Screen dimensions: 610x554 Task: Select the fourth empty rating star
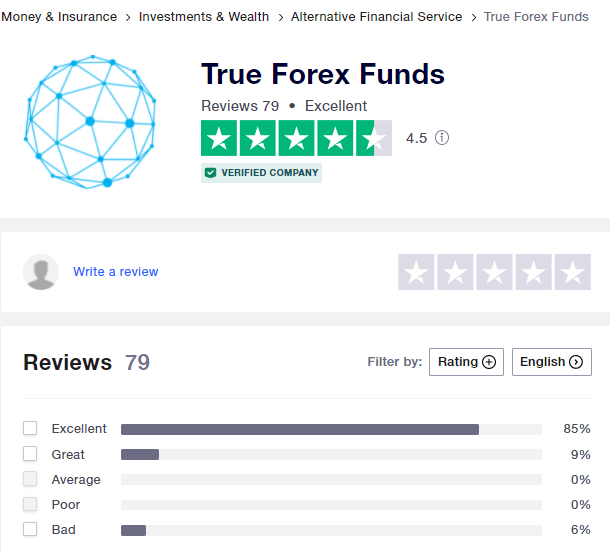click(533, 272)
